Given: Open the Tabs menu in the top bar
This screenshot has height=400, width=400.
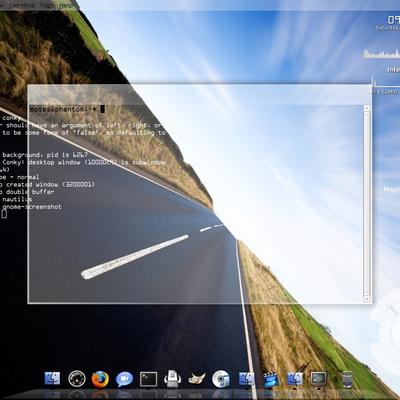Looking at the screenshot, I should point(47,5).
